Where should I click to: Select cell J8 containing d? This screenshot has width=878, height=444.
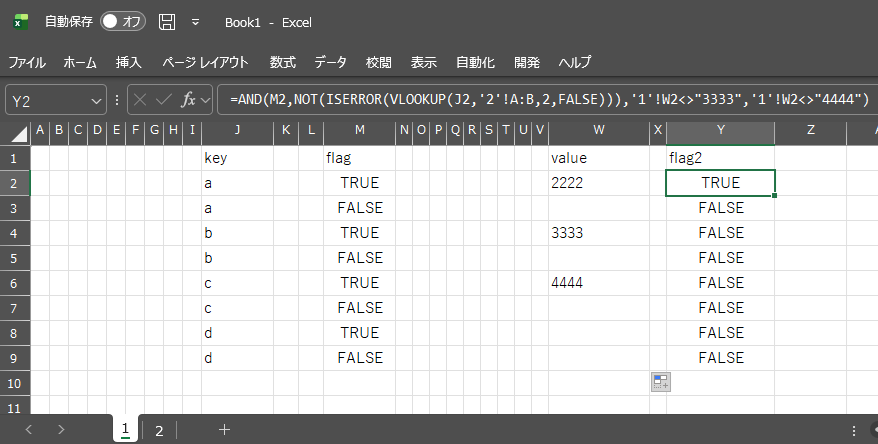pyautogui.click(x=237, y=333)
